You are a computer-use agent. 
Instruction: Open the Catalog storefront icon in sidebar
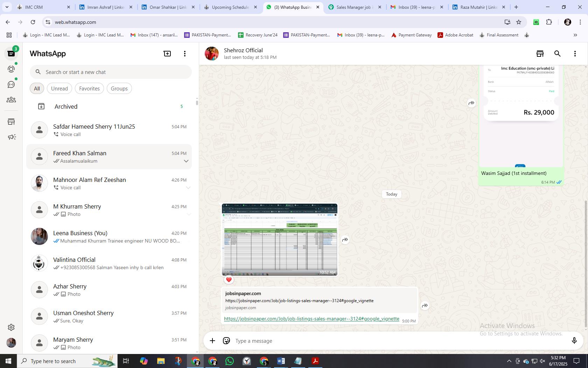pos(11,122)
